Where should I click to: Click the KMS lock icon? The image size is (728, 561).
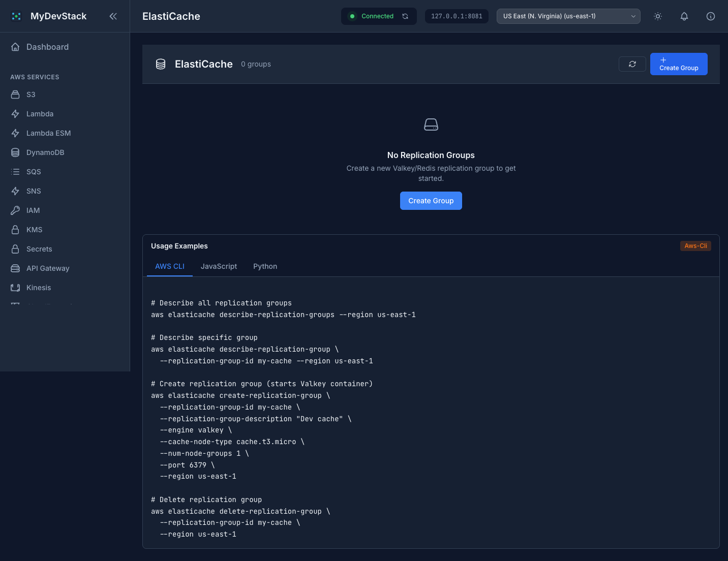point(15,230)
